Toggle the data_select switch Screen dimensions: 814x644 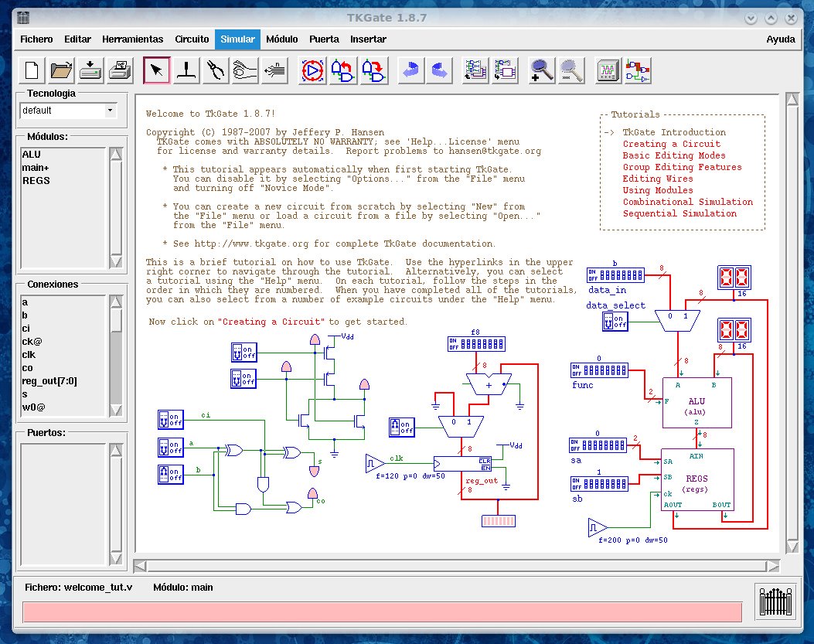point(615,322)
